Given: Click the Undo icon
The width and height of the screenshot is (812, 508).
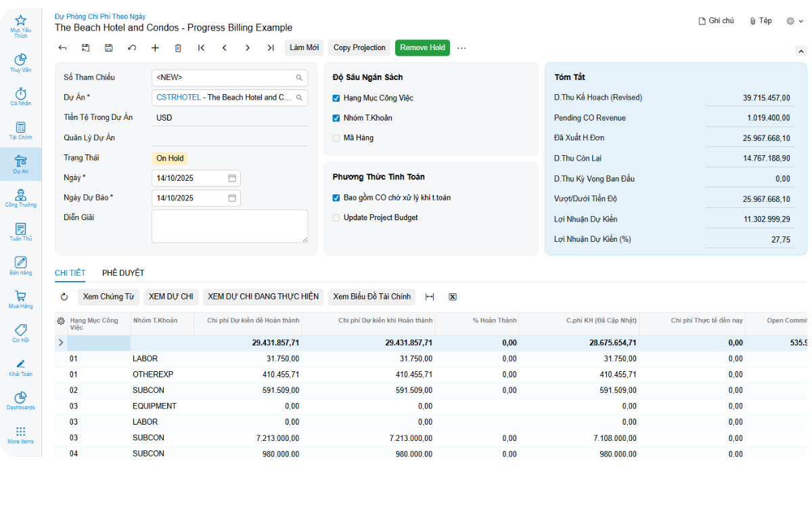Looking at the screenshot, I should pos(131,47).
